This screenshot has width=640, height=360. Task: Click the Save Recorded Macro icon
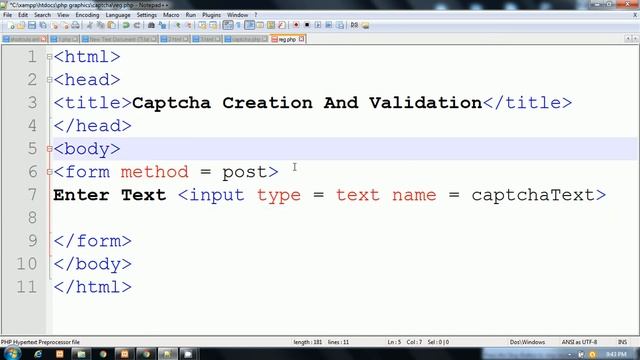pos(340,25)
